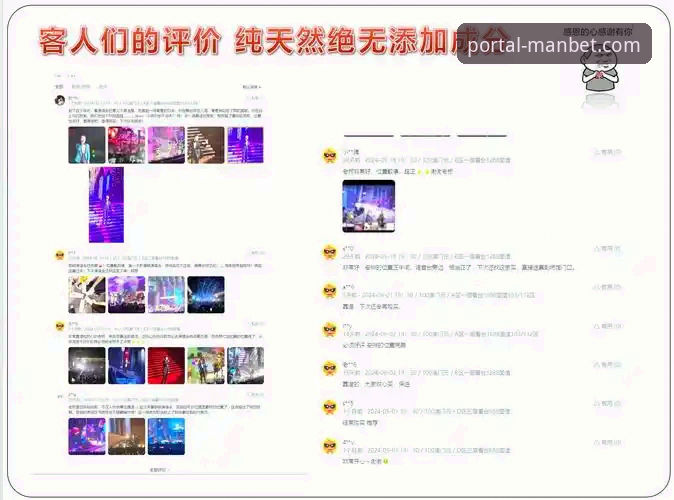Image resolution: width=674 pixels, height=500 pixels.
Task: Open purple concert stage thumbnail in second review
Action: pos(126,294)
